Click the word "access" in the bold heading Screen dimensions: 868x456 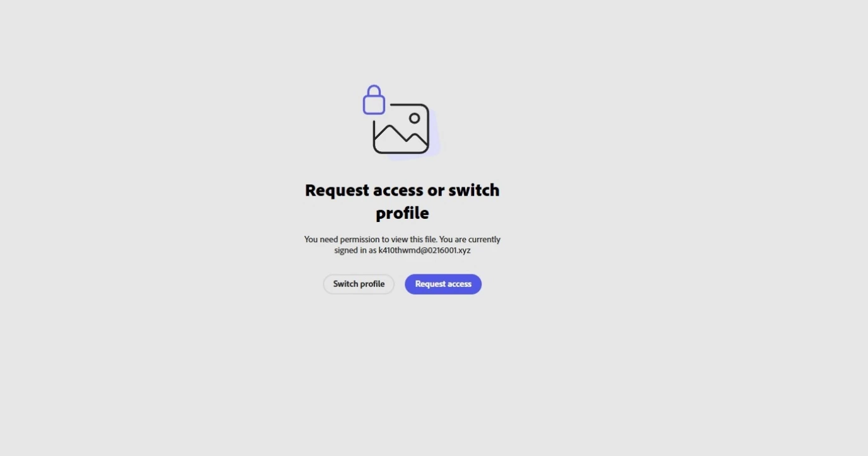[398, 190]
